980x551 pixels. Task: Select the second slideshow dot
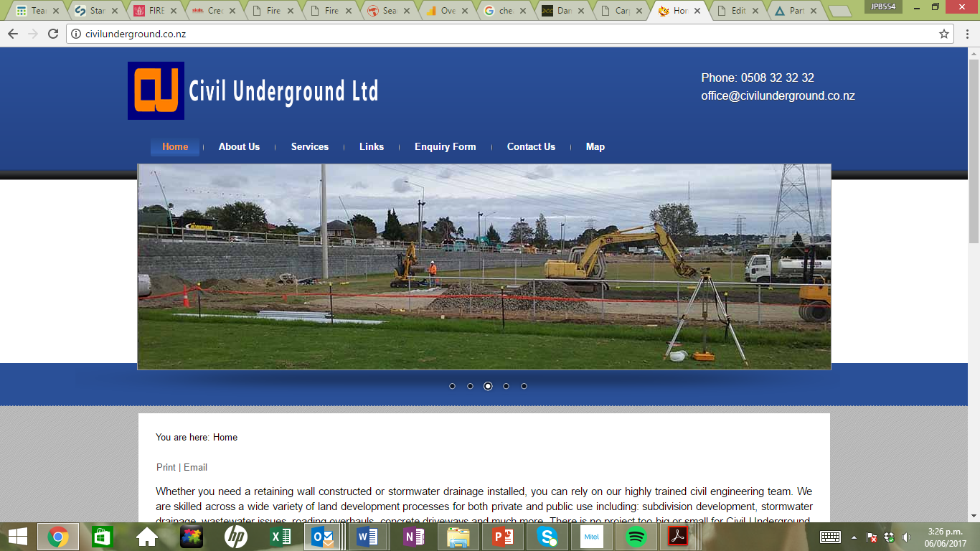tap(470, 386)
